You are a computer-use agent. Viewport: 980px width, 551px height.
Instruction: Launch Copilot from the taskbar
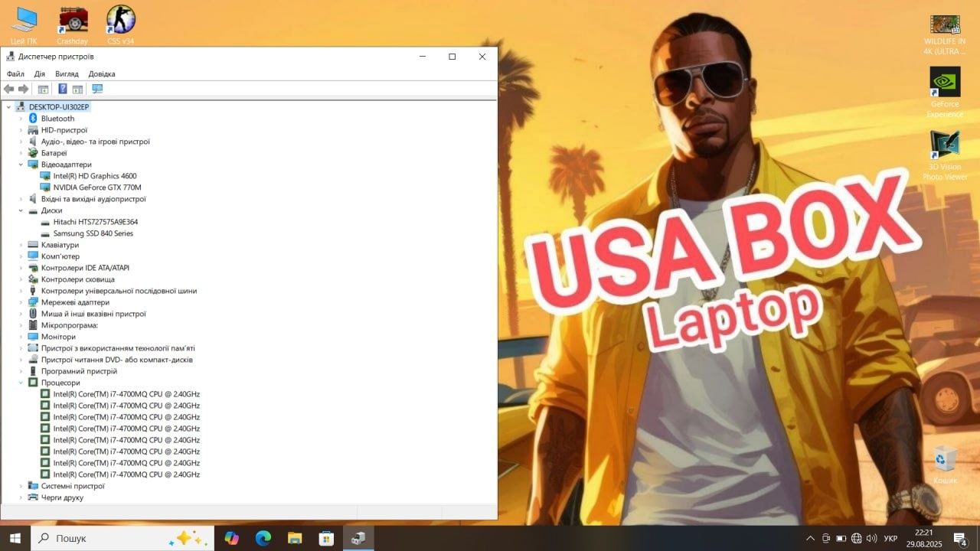(232, 538)
